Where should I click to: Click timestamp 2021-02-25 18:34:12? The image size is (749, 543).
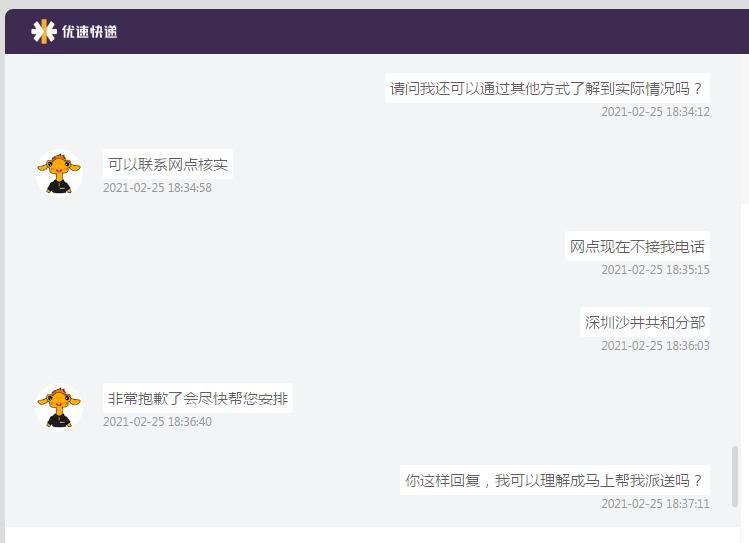coord(655,112)
